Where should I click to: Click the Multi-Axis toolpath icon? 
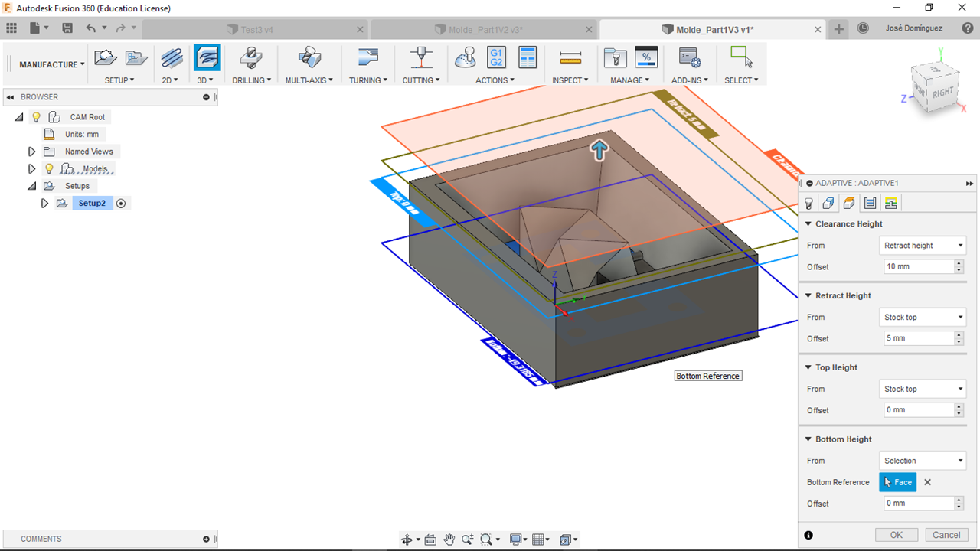click(x=309, y=58)
